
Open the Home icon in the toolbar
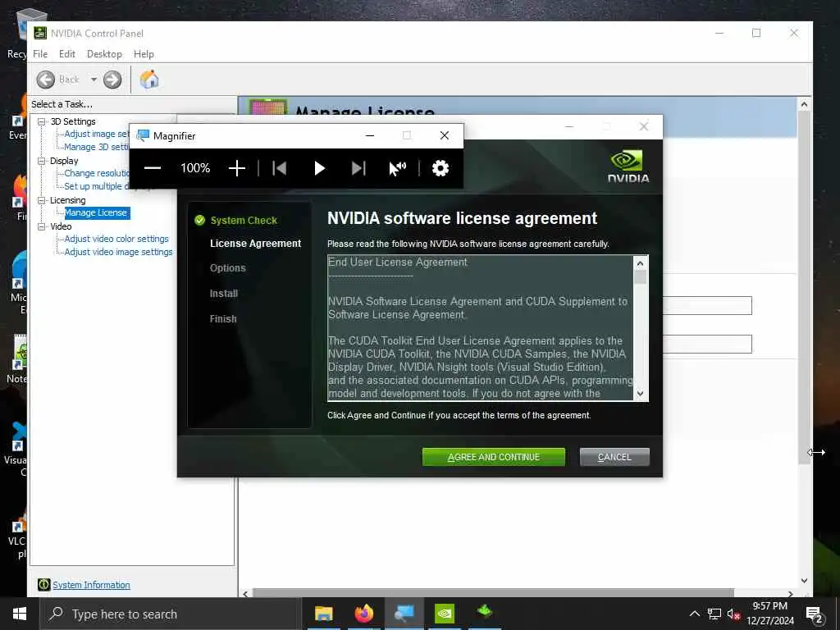point(149,80)
